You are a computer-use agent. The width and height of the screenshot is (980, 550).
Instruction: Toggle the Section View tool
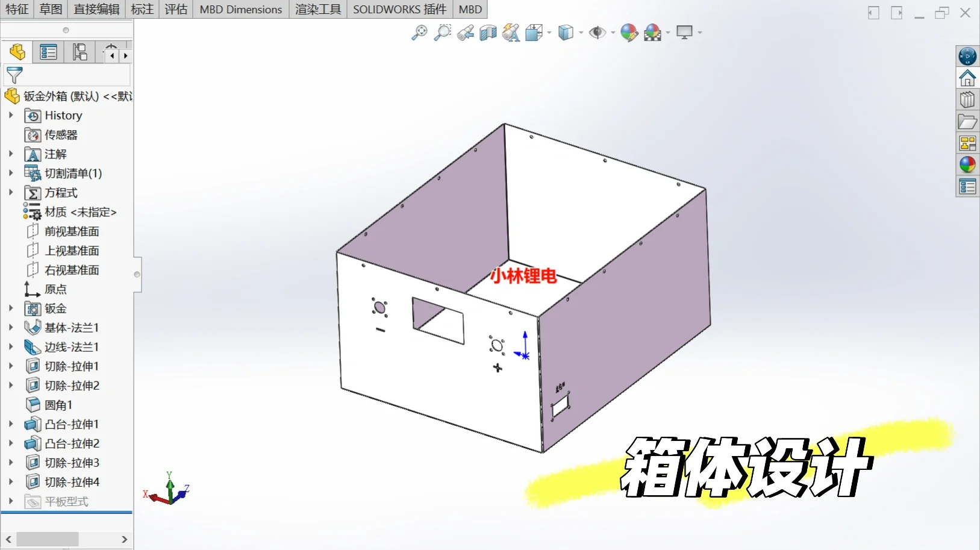click(488, 33)
